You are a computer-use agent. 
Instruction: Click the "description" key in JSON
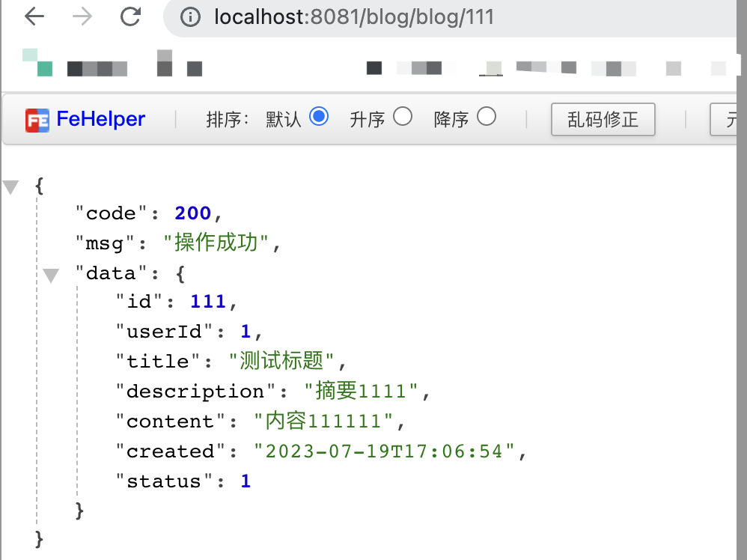195,392
